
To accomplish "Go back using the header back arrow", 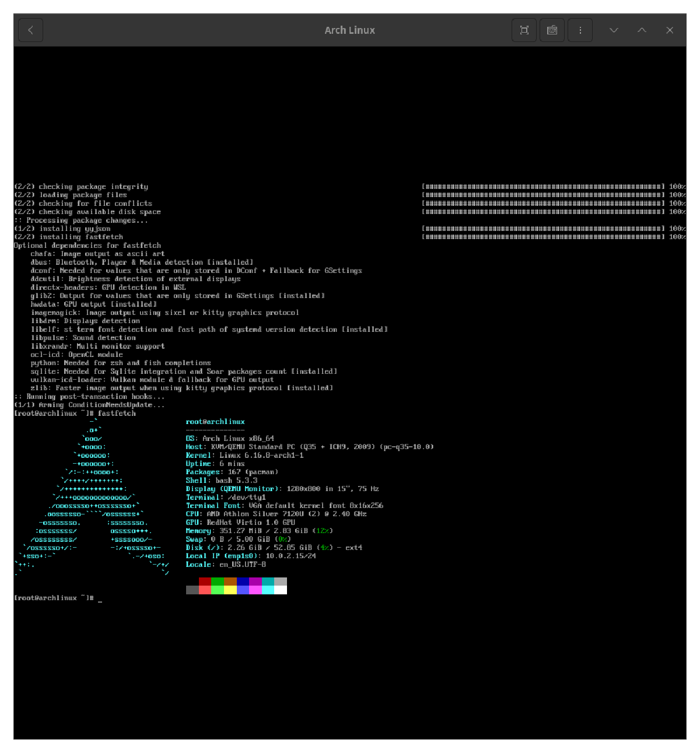I will coord(30,30).
